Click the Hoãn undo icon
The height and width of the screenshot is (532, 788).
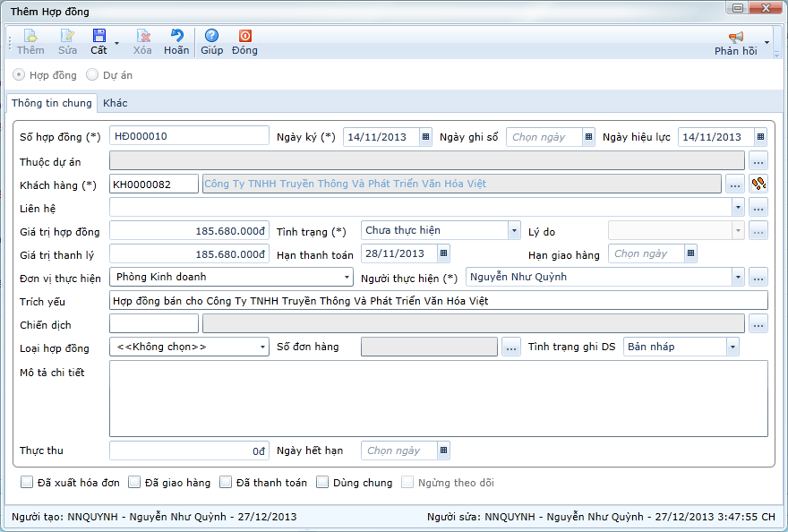tap(176, 37)
